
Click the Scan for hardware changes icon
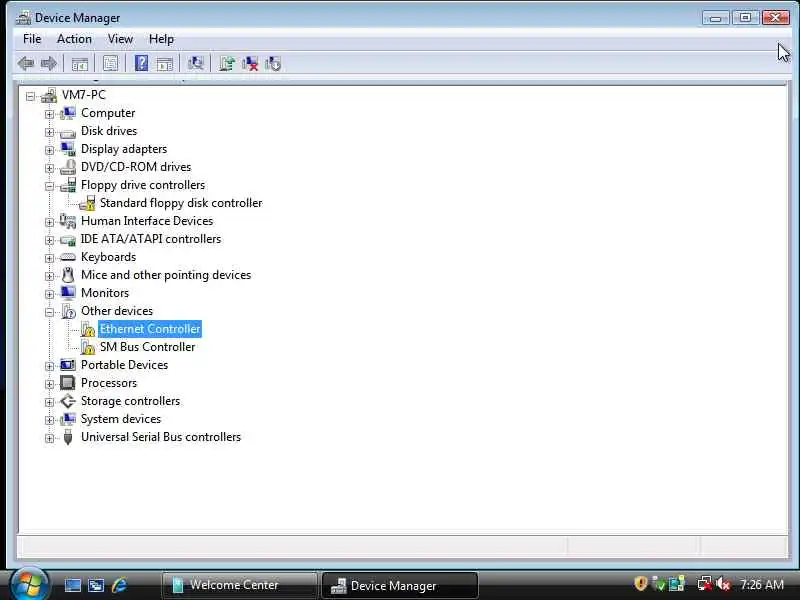point(195,63)
